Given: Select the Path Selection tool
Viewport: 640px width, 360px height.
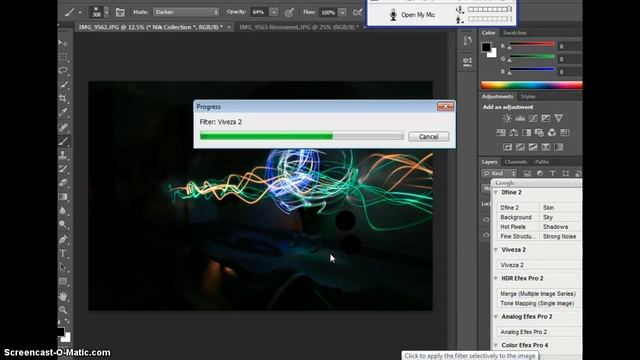Looking at the screenshot, I should tap(63, 267).
